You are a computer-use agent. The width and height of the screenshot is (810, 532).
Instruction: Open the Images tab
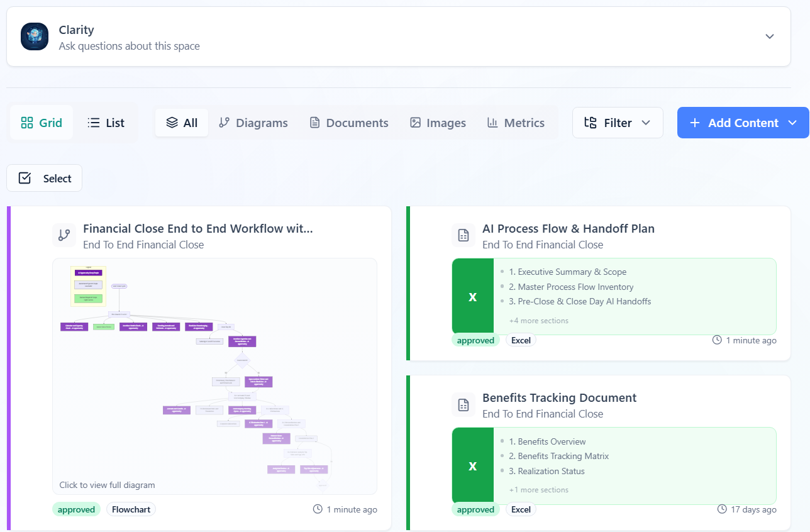click(438, 123)
